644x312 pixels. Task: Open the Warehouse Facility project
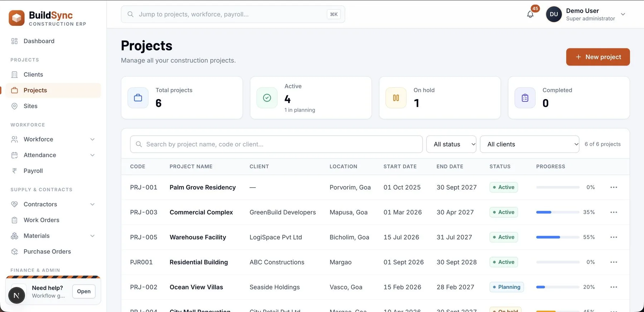(x=198, y=237)
